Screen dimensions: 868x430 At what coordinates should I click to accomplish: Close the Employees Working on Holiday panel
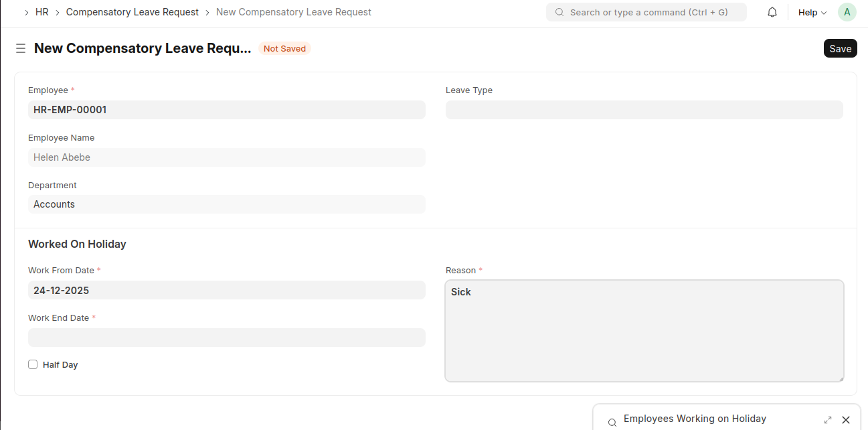846,420
